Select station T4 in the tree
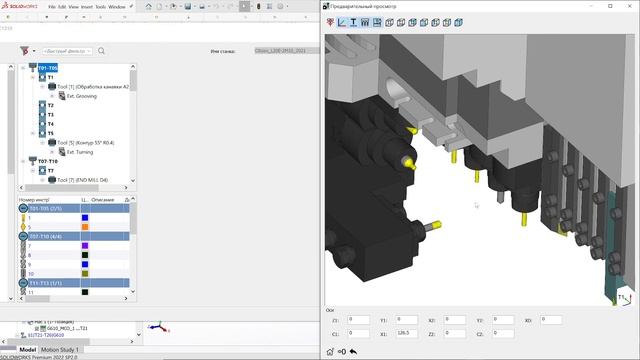 [x=50, y=124]
